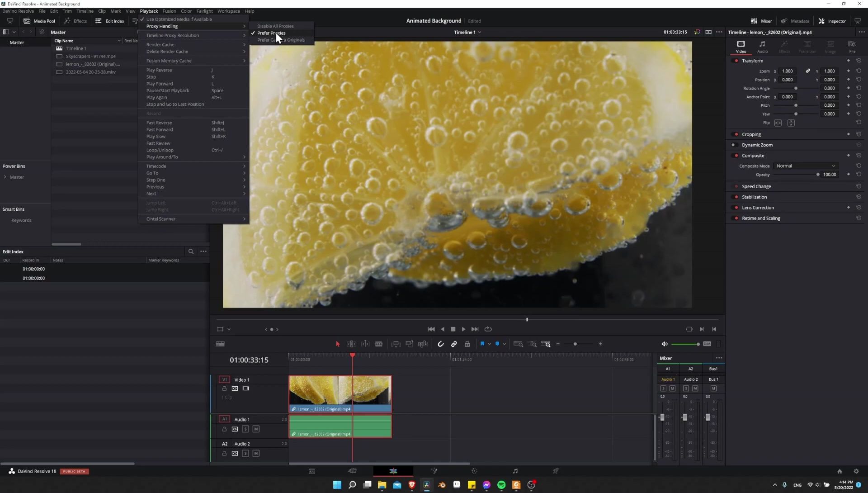Expand Master under Power Bins
The image size is (868, 493).
click(5, 177)
